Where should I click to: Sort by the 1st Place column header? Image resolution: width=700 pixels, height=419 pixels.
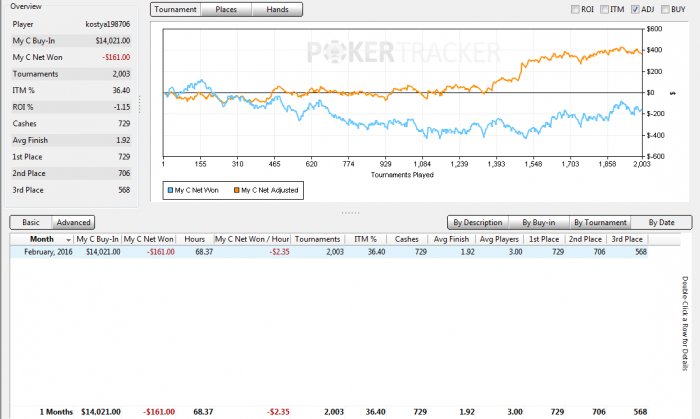tap(544, 239)
